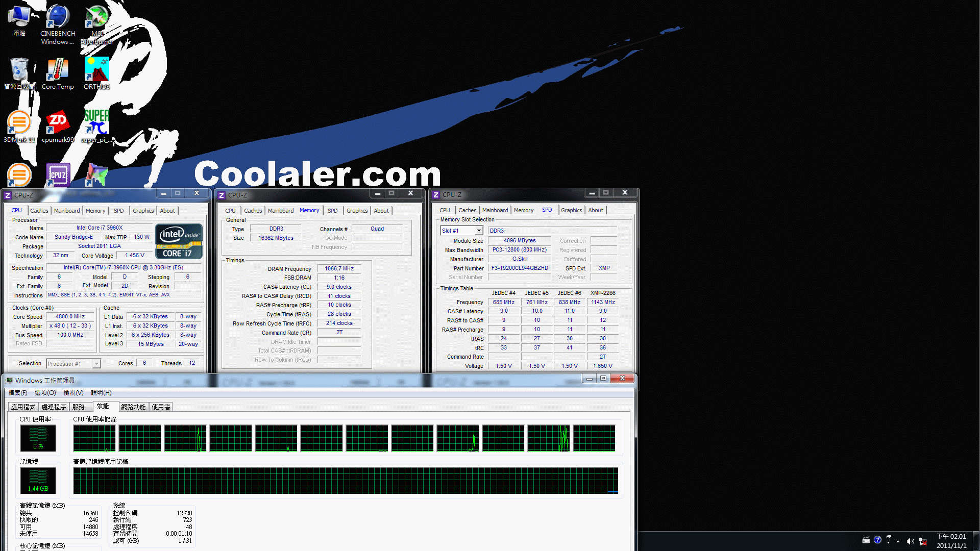This screenshot has width=980, height=551.
Task: Switch to 網路功能 tab in Task Manager
Action: (133, 407)
